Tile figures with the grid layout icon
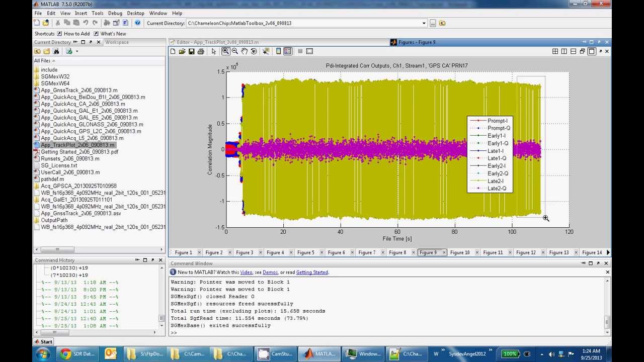The height and width of the screenshot is (362, 644). [x=555, y=51]
